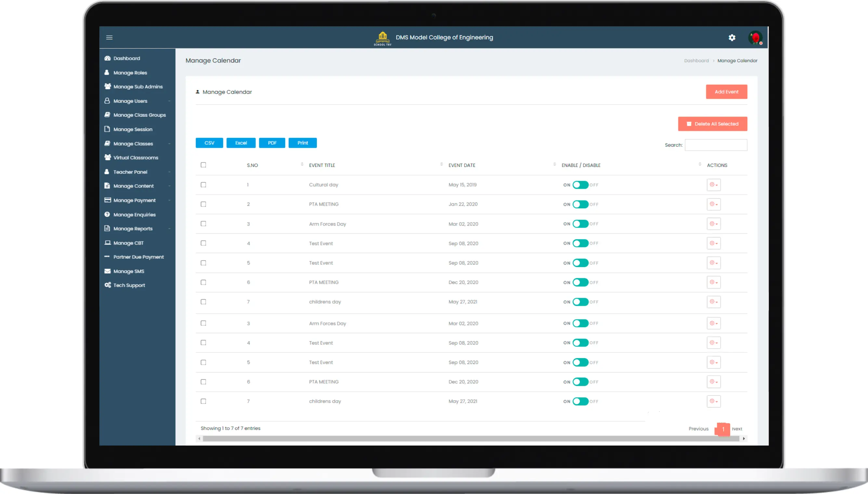The height and width of the screenshot is (494, 868).
Task: Toggle the Cultural day enable switch
Action: pyautogui.click(x=580, y=185)
